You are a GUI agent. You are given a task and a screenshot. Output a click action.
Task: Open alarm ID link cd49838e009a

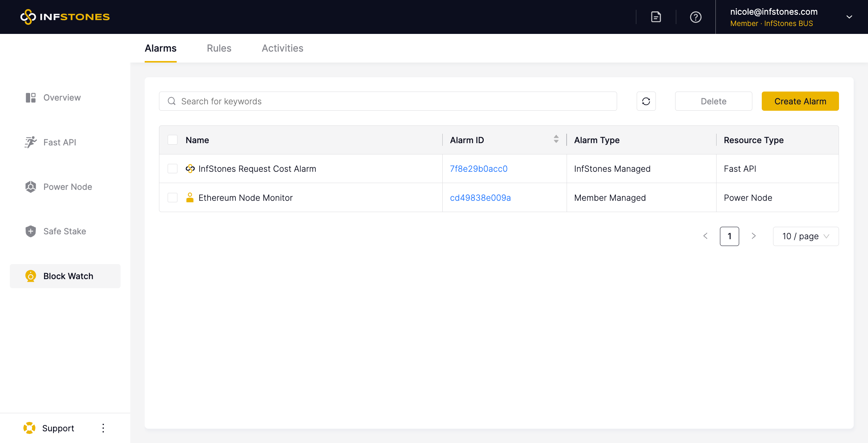pyautogui.click(x=480, y=198)
